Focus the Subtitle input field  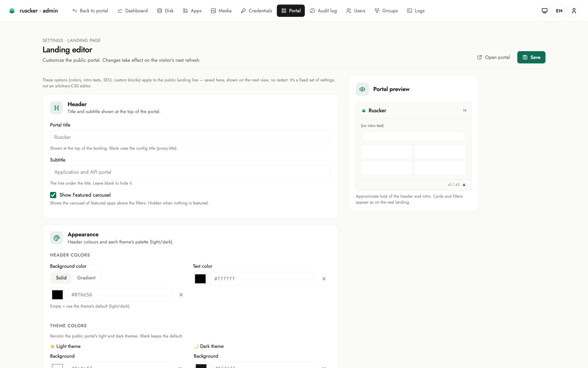click(x=190, y=172)
